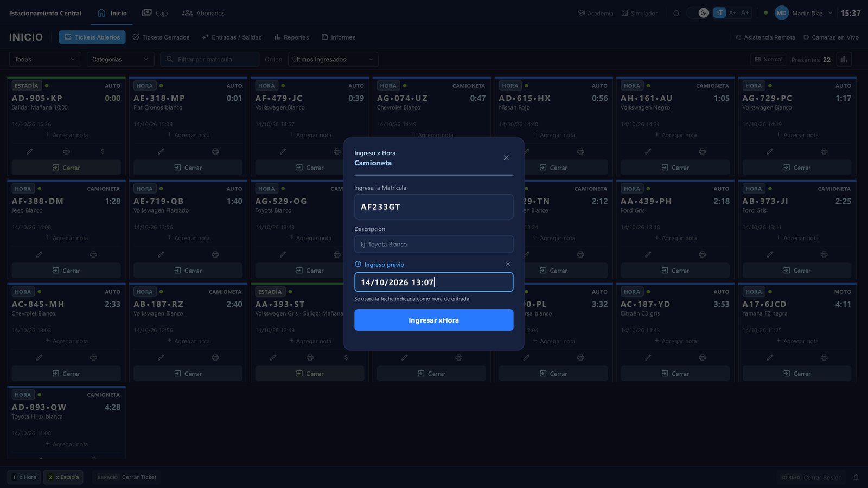Click the Ingreso previo date-time field
Image resolution: width=868 pixels, height=488 pixels.
(x=433, y=282)
